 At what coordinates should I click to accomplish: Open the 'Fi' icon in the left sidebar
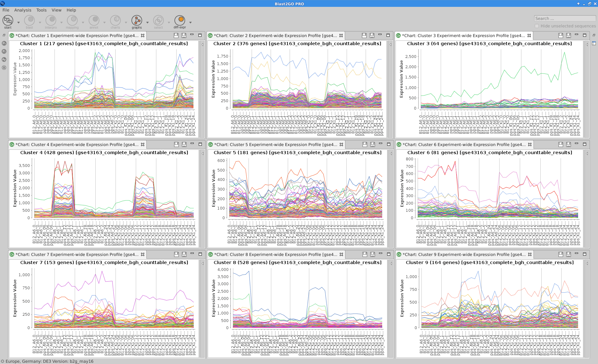tap(4, 51)
